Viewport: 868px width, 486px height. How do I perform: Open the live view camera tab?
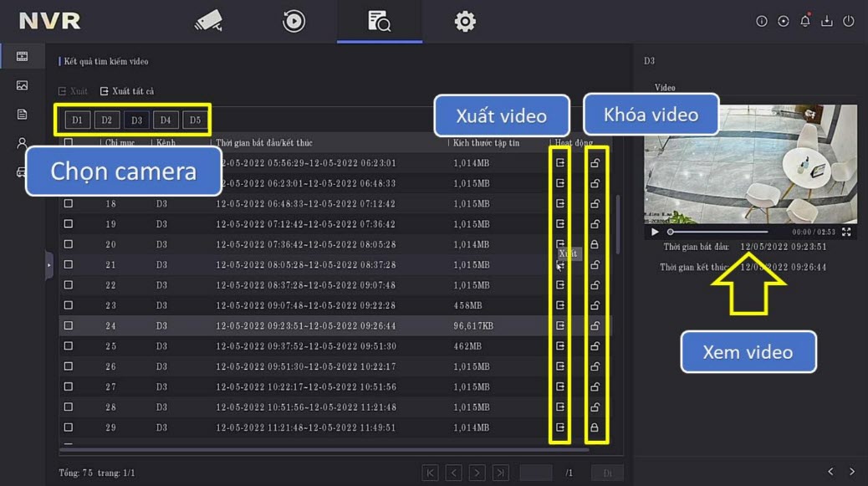pos(208,21)
